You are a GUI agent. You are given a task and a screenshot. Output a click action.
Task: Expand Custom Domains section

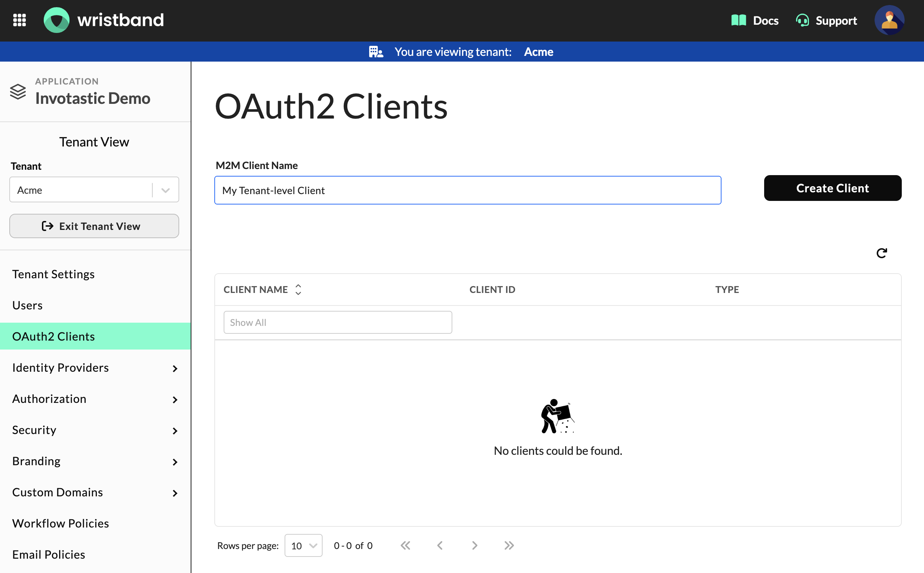[95, 492]
